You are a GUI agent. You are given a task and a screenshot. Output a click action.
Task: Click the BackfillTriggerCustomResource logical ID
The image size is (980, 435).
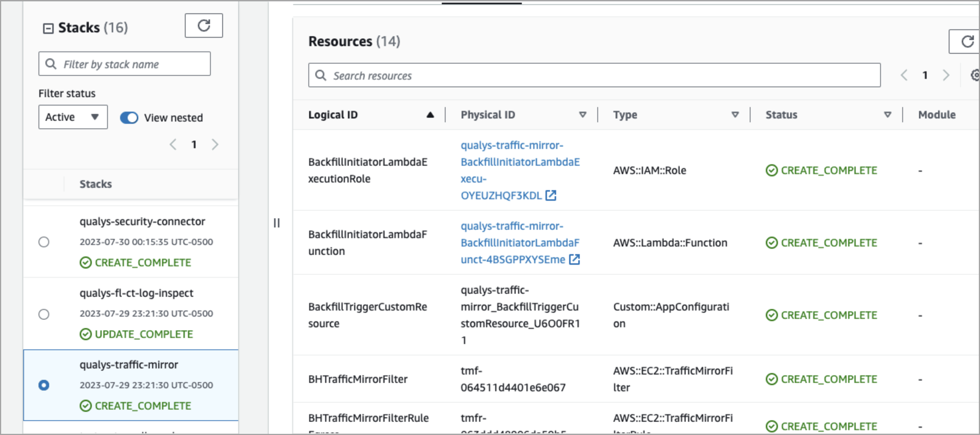367,315
